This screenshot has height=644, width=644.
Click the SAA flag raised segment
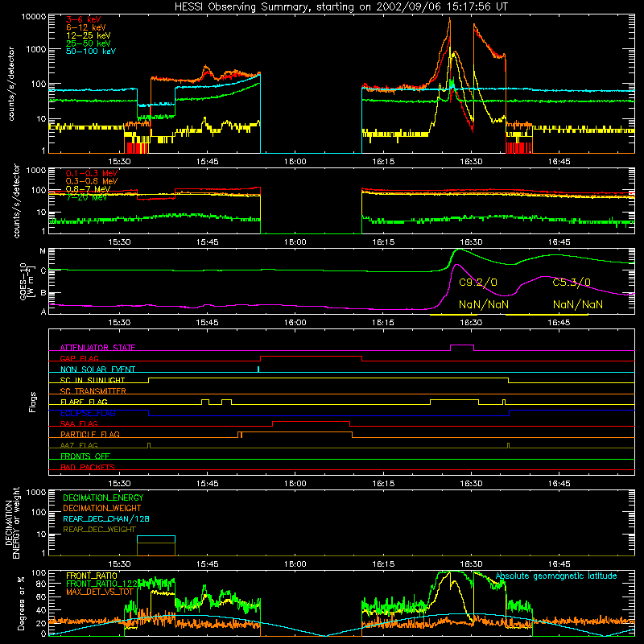312,422
